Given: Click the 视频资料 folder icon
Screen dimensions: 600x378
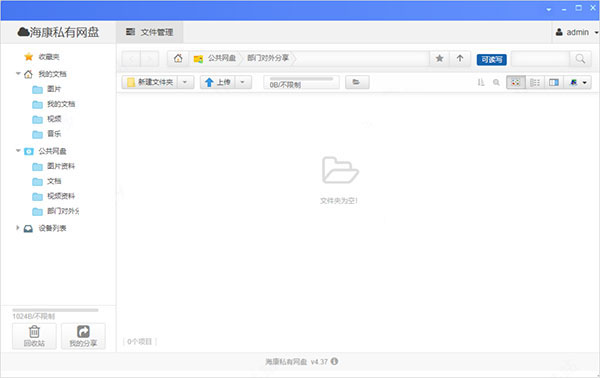Looking at the screenshot, I should pos(38,197).
